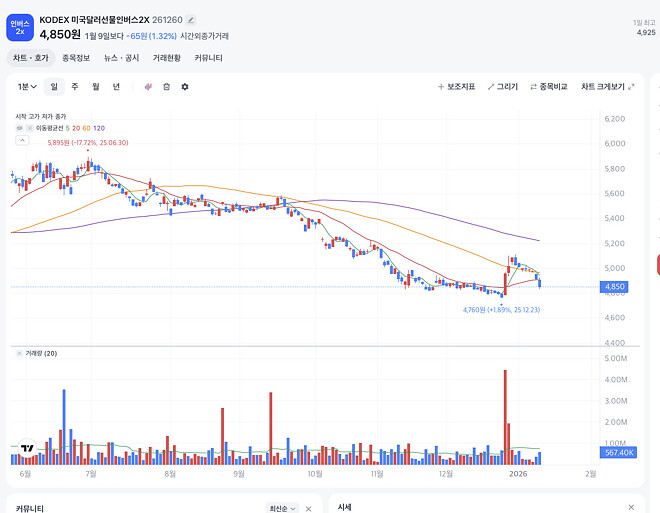Close the 커뮤니티 panel
Viewport: 660px width, 513px height.
309,509
